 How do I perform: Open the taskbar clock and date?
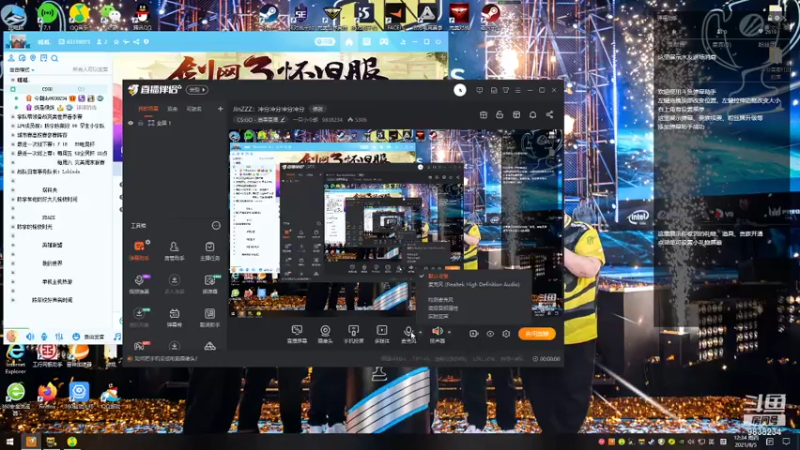(x=747, y=441)
